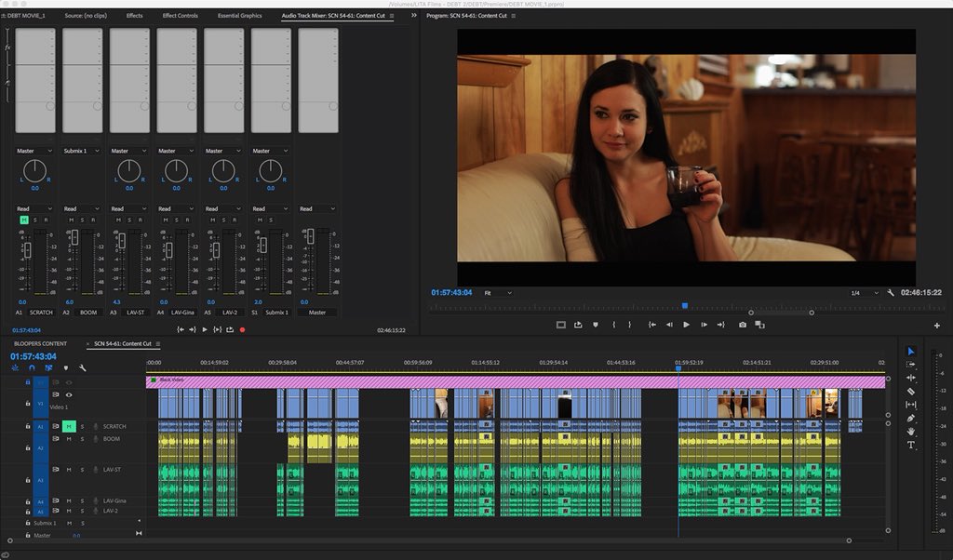Click SCRATCH pan knob
The width and height of the screenshot is (953, 560).
click(x=34, y=171)
